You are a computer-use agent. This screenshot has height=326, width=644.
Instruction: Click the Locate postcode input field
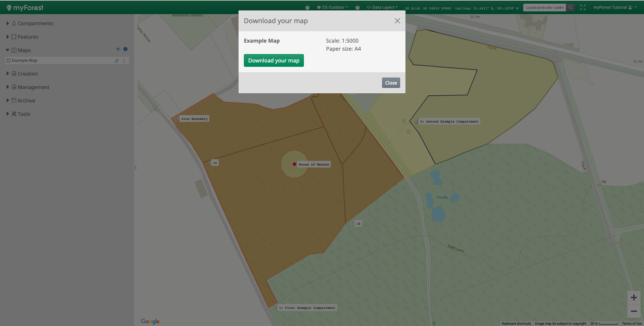544,7
